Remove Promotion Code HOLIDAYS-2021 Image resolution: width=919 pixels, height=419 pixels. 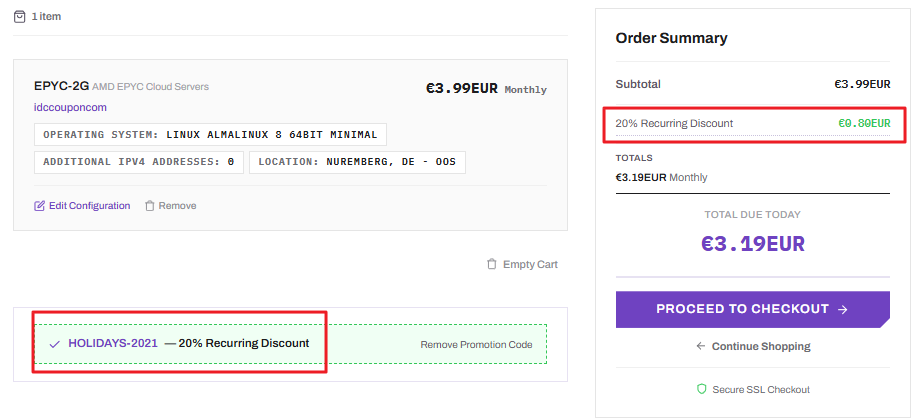(476, 345)
